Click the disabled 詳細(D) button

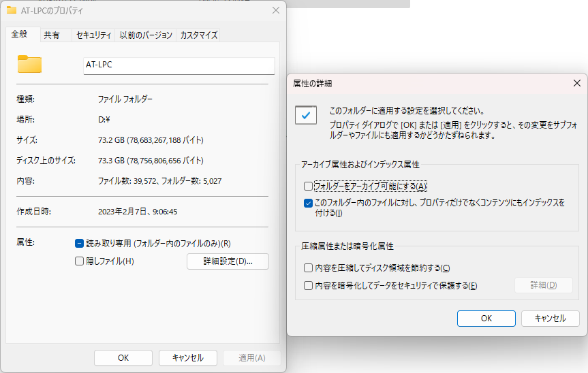pos(544,285)
